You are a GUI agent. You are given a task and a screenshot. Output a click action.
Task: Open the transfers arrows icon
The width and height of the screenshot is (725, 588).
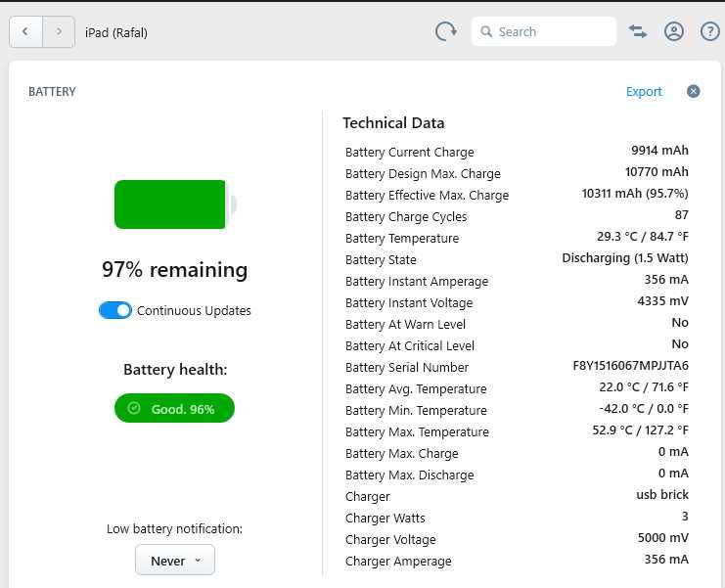638,31
